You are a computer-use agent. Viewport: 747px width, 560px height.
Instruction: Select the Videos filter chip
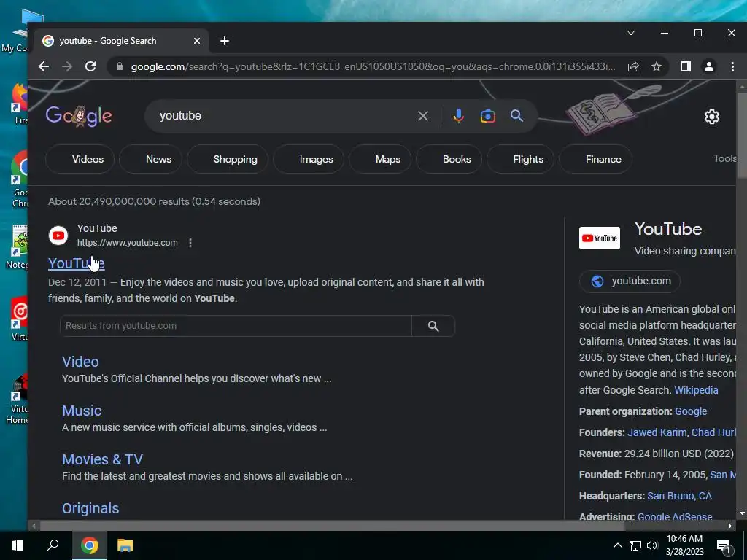click(x=80, y=159)
